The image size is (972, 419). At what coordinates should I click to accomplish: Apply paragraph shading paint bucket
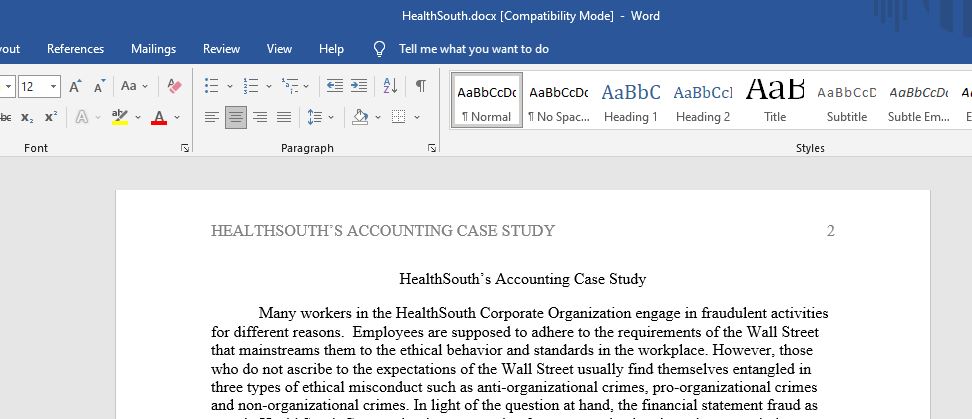point(360,117)
